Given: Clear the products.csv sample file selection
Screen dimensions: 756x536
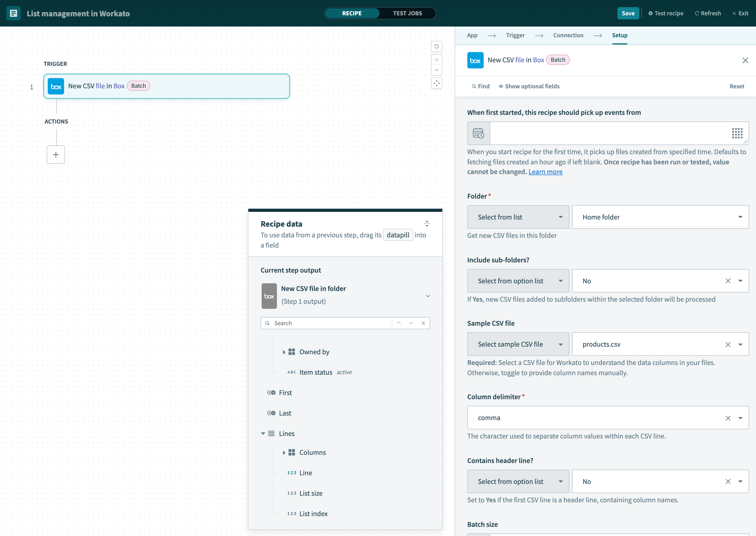Looking at the screenshot, I should click(728, 344).
